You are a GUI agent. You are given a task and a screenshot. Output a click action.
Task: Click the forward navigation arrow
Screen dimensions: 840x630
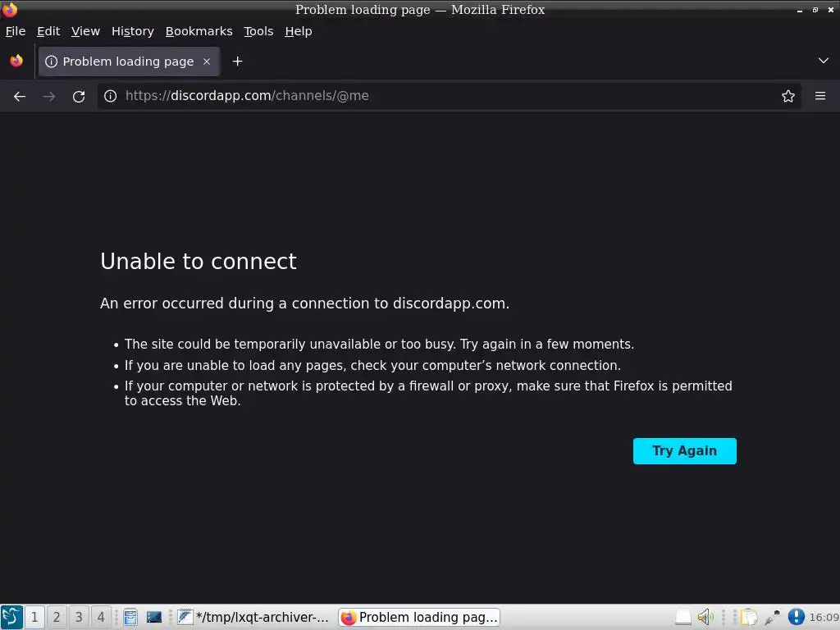point(49,97)
